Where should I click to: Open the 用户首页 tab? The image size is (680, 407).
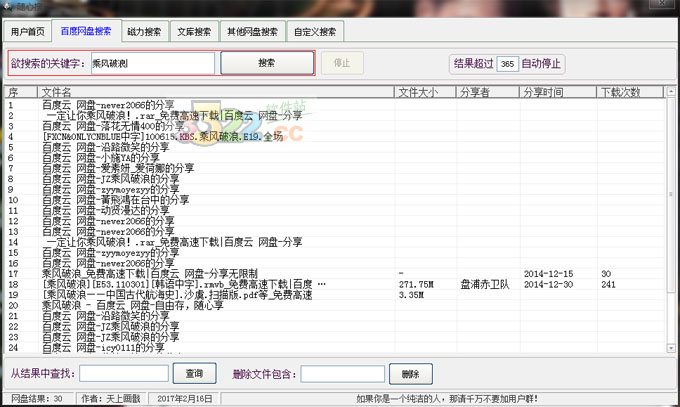click(28, 31)
